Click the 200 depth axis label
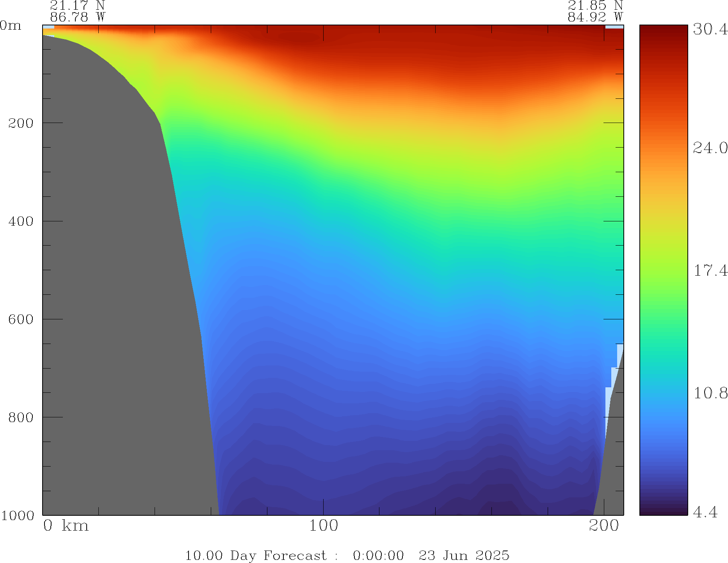 click(x=21, y=123)
